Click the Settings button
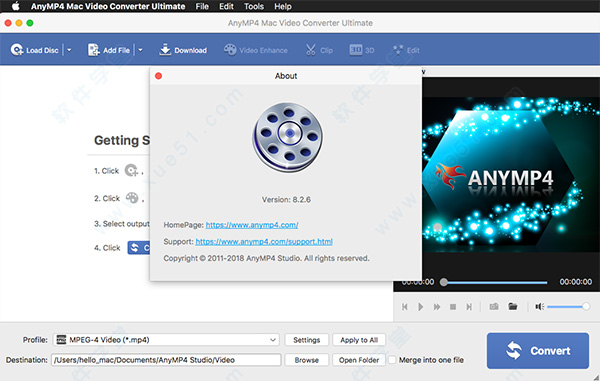The width and height of the screenshot is (600, 381). coord(307,340)
